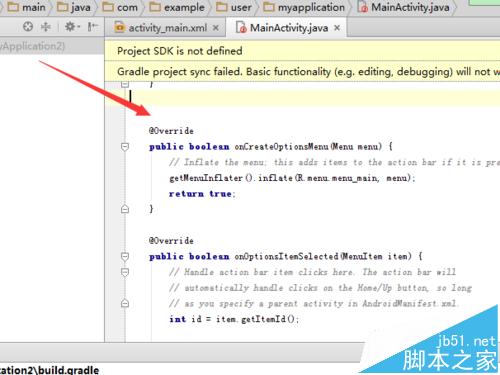This screenshot has width=500, height=375.
Task: Click the fold end marker of comment block
Action: (125, 303)
